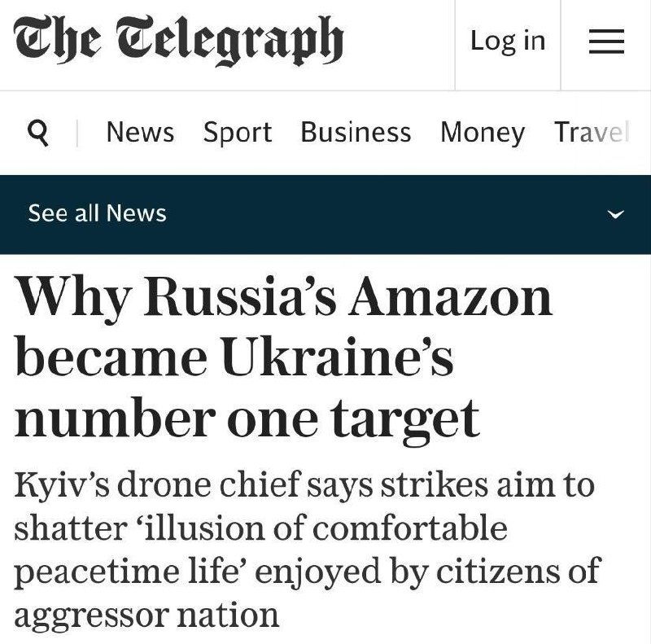Screen dimensions: 651x644
Task: Click the word "Amazon" in headline
Action: [451, 297]
